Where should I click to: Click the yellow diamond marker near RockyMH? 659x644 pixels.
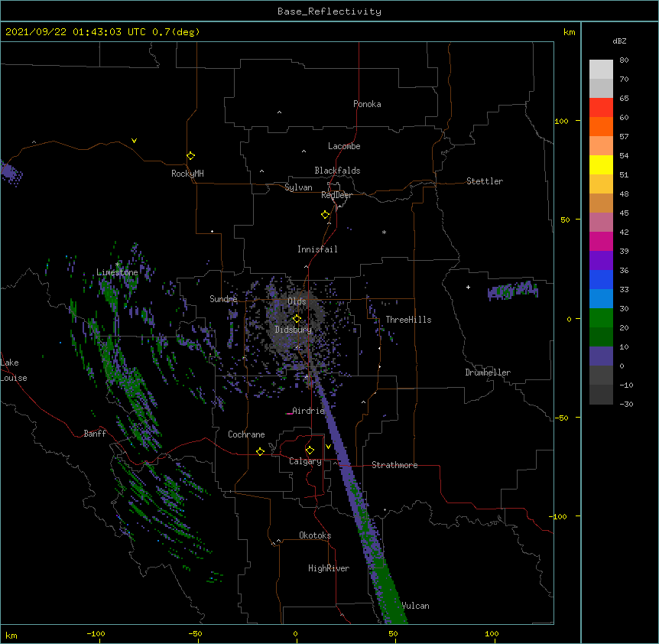(190, 156)
